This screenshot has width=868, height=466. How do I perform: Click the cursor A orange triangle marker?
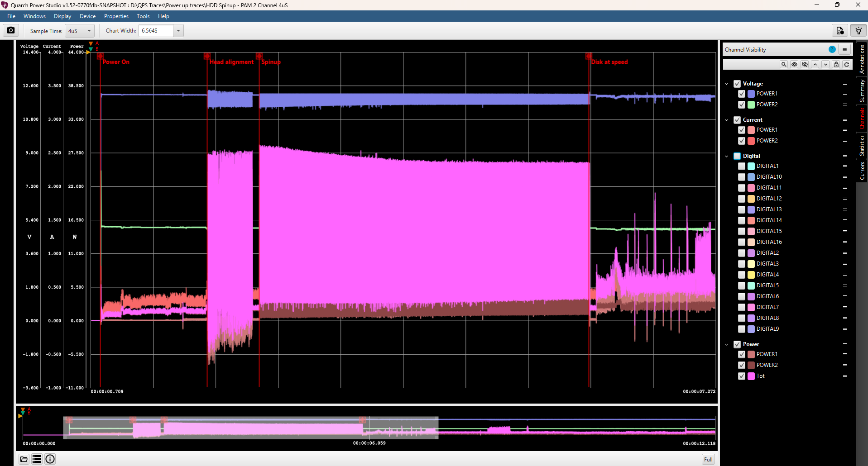tap(91, 44)
